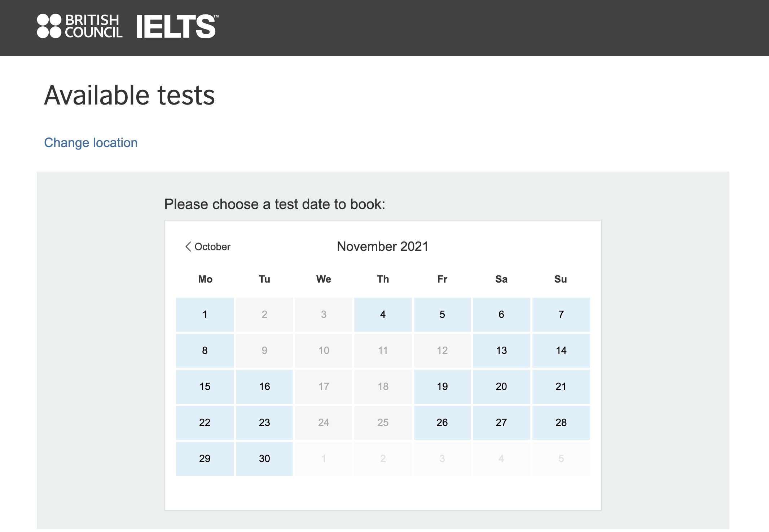Select November 8 on the calendar
This screenshot has height=532, width=769.
tap(205, 350)
